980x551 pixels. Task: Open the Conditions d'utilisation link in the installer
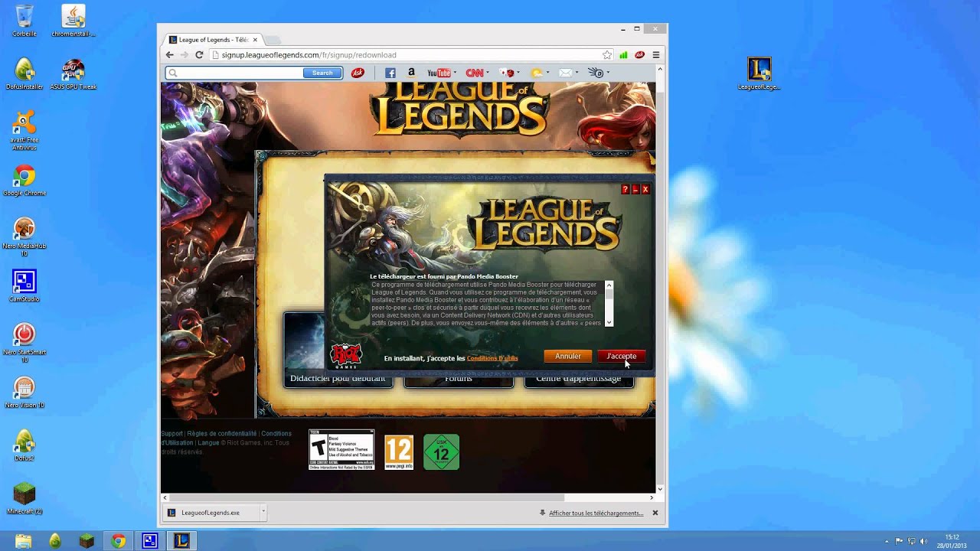pyautogui.click(x=492, y=358)
